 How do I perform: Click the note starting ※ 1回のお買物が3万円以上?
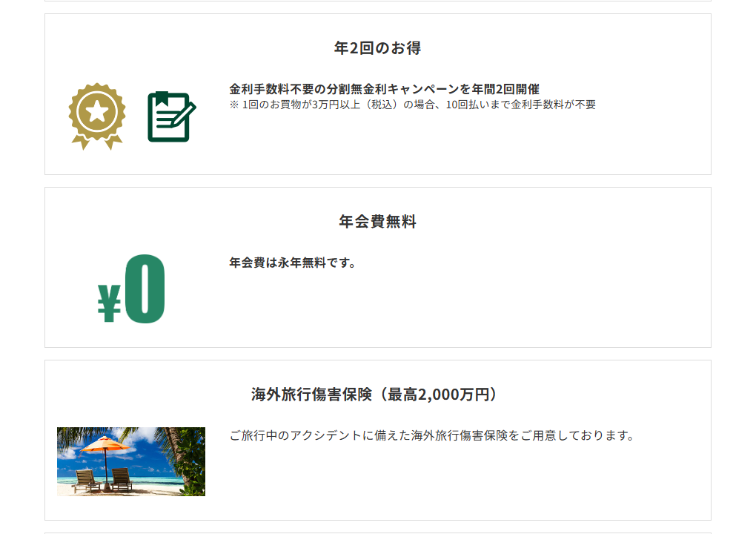click(413, 105)
